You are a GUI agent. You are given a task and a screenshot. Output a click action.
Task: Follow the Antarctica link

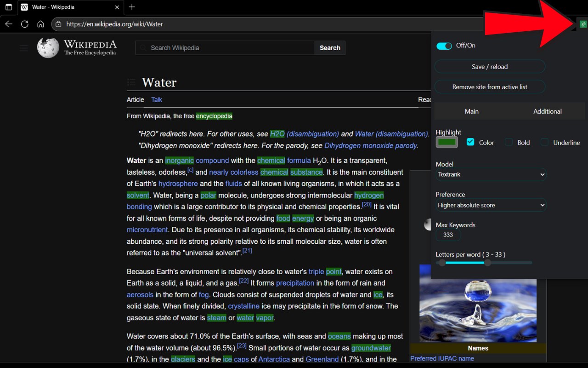pos(274,359)
